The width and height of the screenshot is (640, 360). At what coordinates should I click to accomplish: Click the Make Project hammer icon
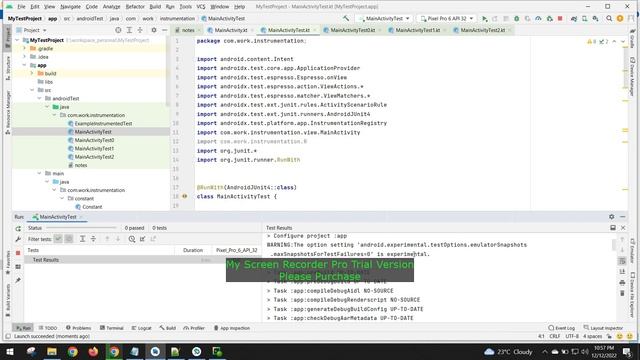(346, 18)
